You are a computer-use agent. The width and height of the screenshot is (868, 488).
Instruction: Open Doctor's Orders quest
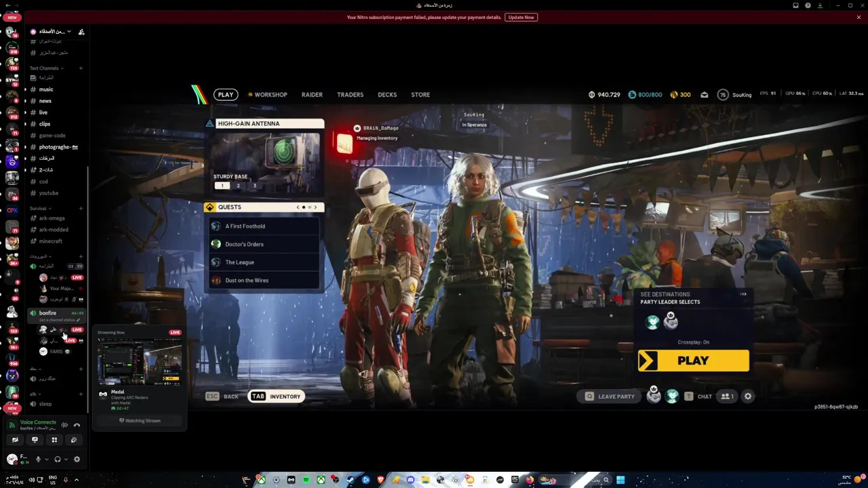pos(264,244)
